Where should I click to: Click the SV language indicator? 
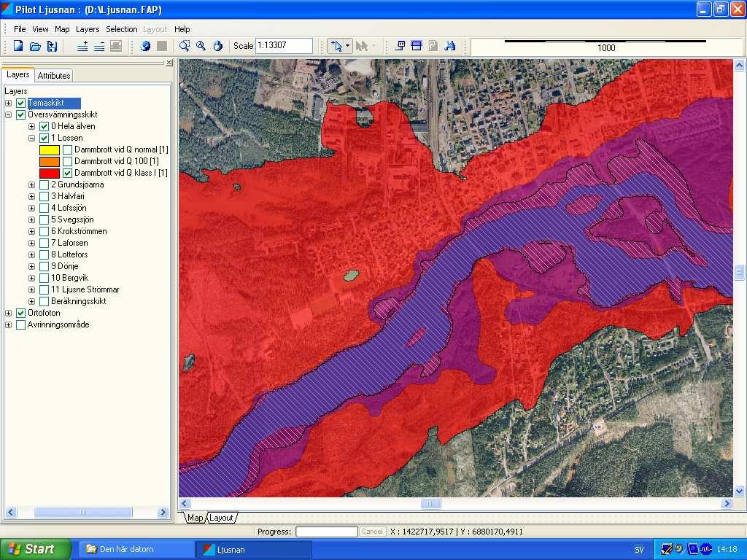click(639, 550)
